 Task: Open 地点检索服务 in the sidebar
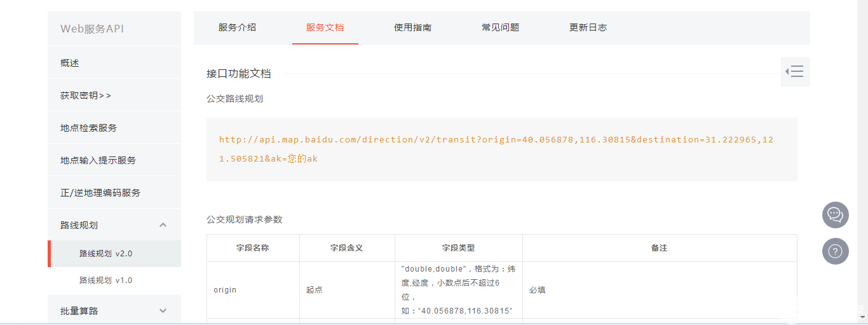(x=114, y=128)
